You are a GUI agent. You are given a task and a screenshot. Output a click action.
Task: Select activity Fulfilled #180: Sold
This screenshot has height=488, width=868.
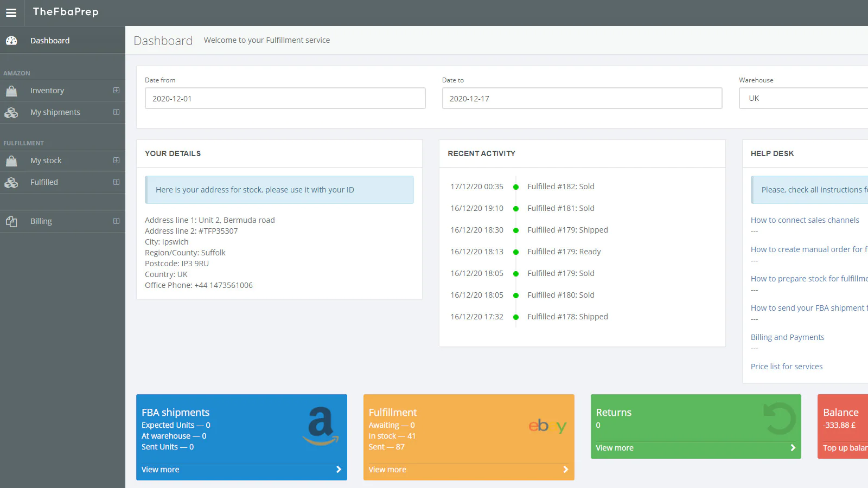(560, 295)
